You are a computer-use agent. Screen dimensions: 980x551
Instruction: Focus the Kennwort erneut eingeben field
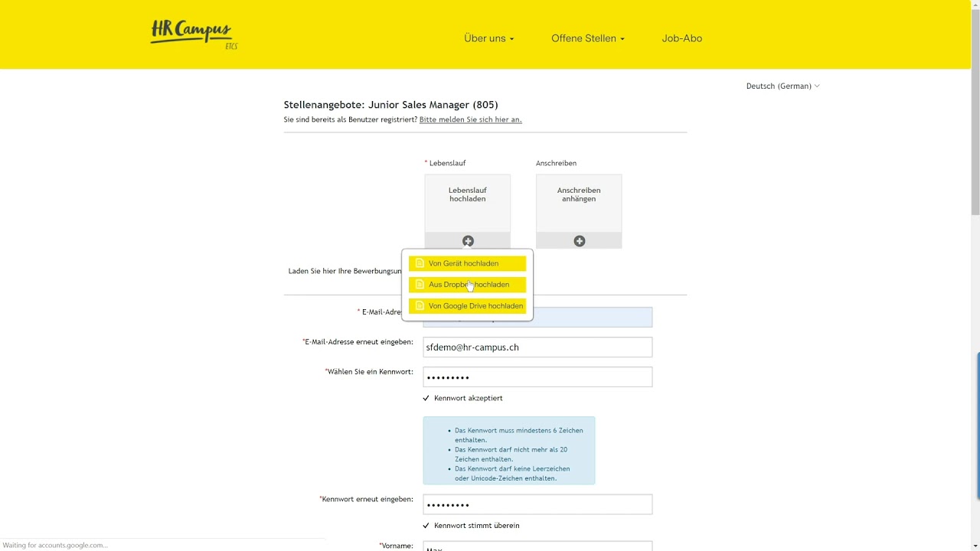tap(537, 504)
